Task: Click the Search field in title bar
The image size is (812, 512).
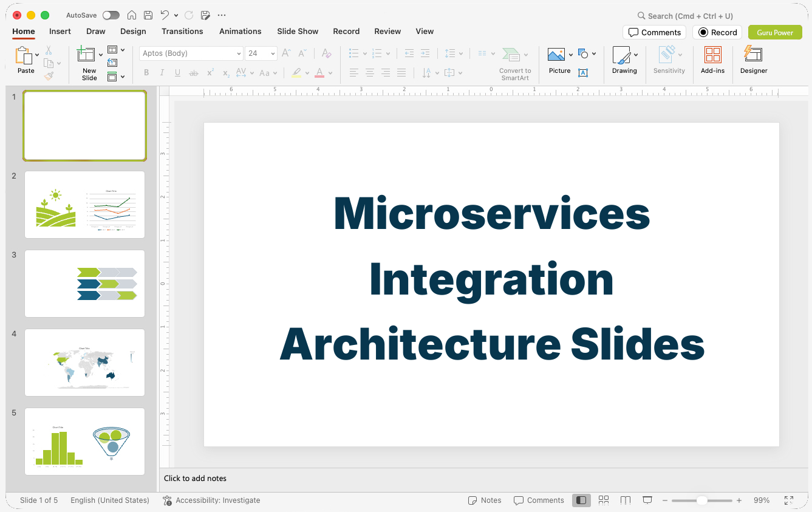Action: [x=685, y=16]
